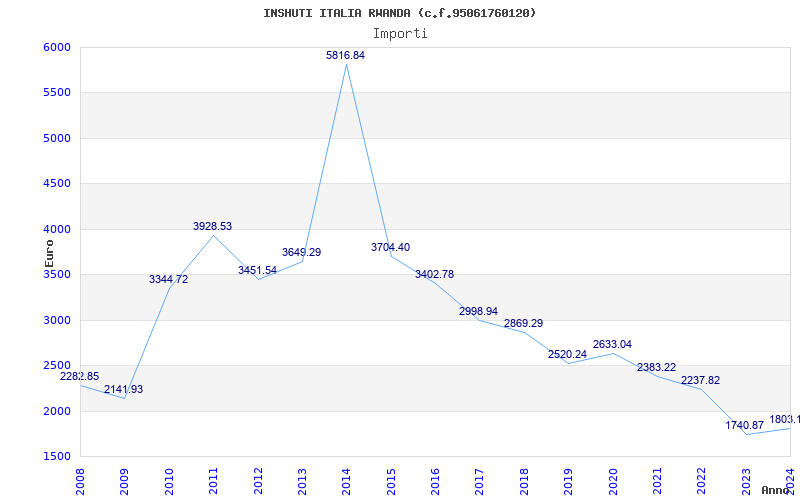Screen dimensions: 800x500
Task: Select the 2019 year axis label
Action: click(568, 482)
